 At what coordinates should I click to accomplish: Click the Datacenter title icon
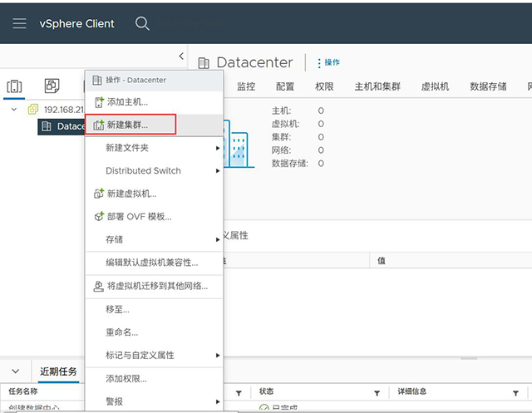(x=203, y=62)
